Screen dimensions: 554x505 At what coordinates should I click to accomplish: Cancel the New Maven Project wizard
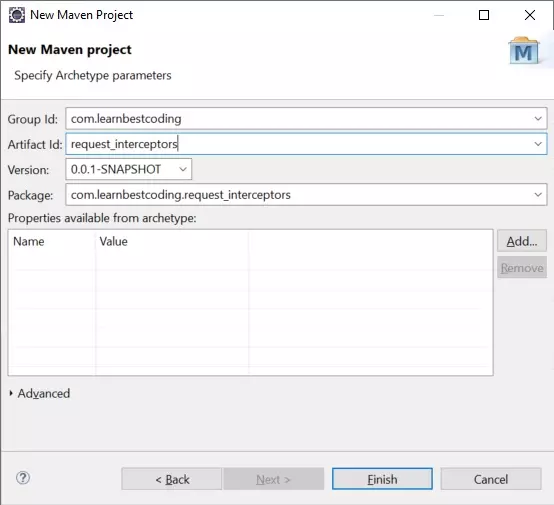tap(491, 479)
